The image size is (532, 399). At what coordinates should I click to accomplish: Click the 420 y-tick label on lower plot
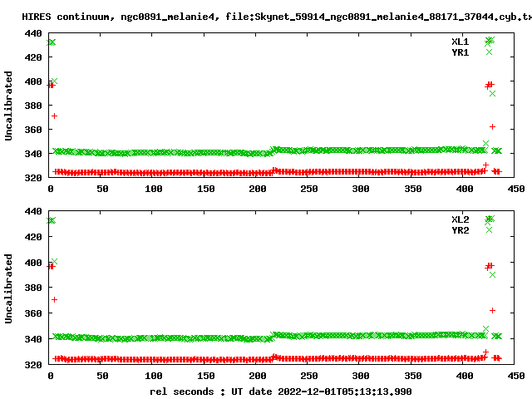[33, 237]
